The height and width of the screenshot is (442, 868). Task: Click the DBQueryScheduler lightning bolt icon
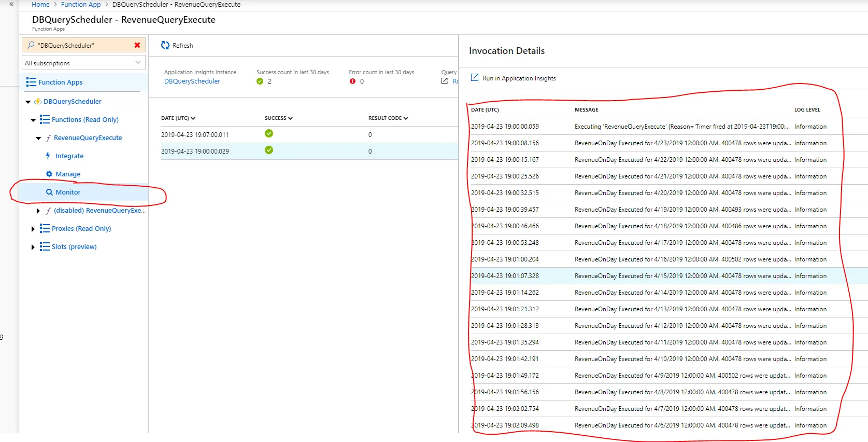[x=38, y=102]
